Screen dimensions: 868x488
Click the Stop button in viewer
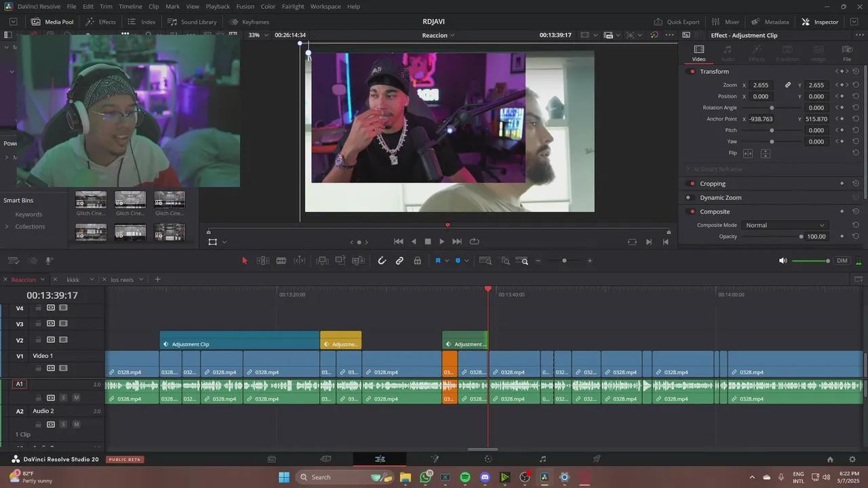pos(428,241)
